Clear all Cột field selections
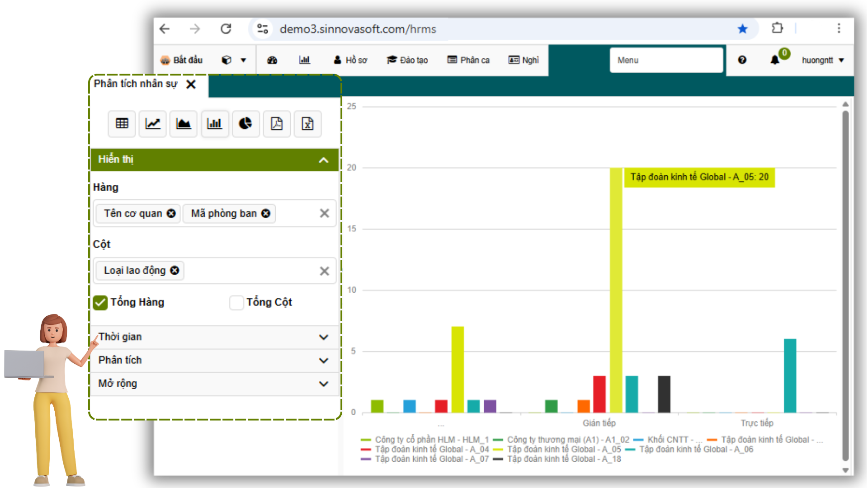The image size is (868, 488). (x=324, y=271)
